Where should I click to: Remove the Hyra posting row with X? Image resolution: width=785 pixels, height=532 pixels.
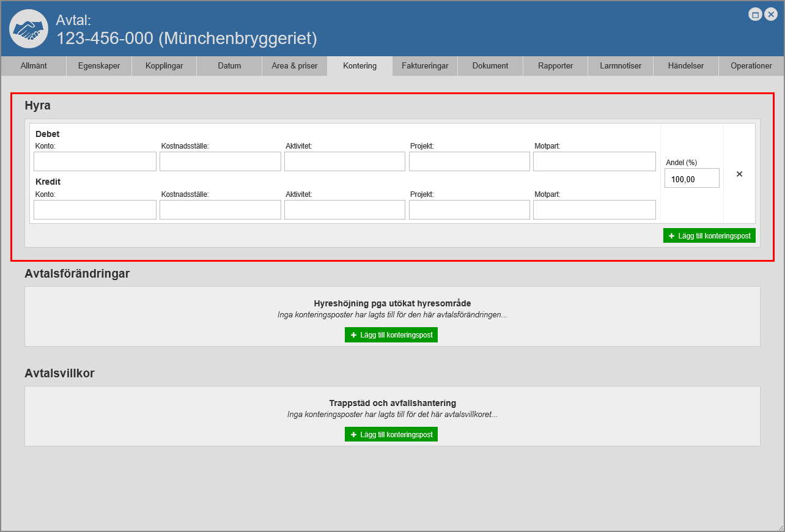[739, 174]
